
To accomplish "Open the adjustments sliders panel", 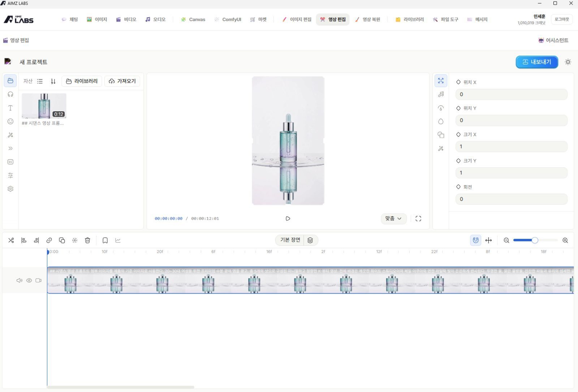I will [10, 175].
